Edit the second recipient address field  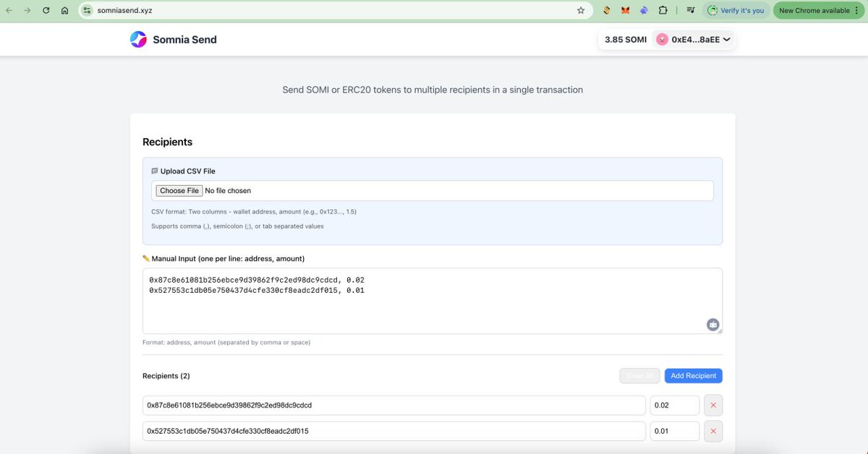(x=393, y=432)
